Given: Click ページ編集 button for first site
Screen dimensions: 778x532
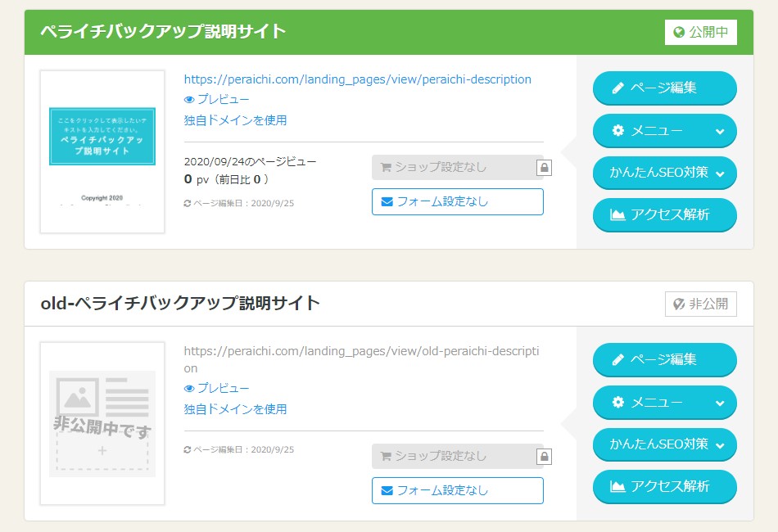Looking at the screenshot, I should coord(664,88).
